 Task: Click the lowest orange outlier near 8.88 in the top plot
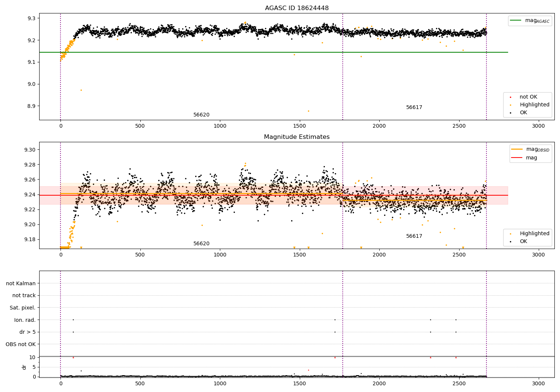click(x=308, y=111)
